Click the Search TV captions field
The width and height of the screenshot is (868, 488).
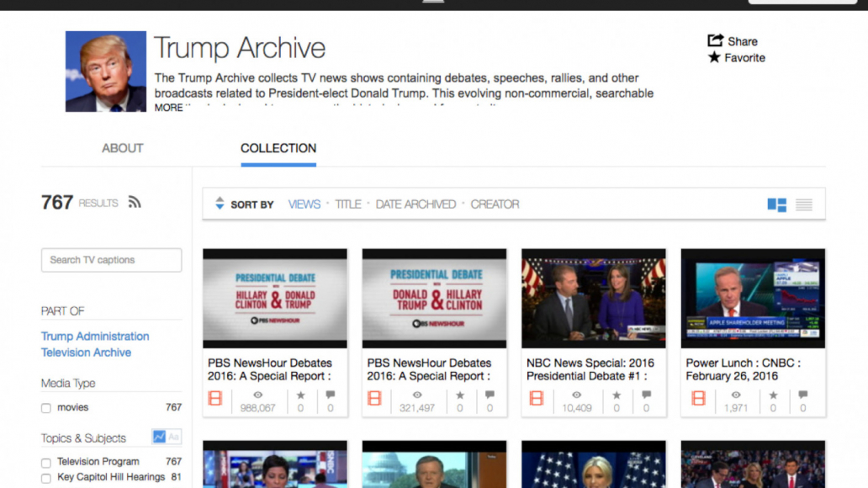111,260
